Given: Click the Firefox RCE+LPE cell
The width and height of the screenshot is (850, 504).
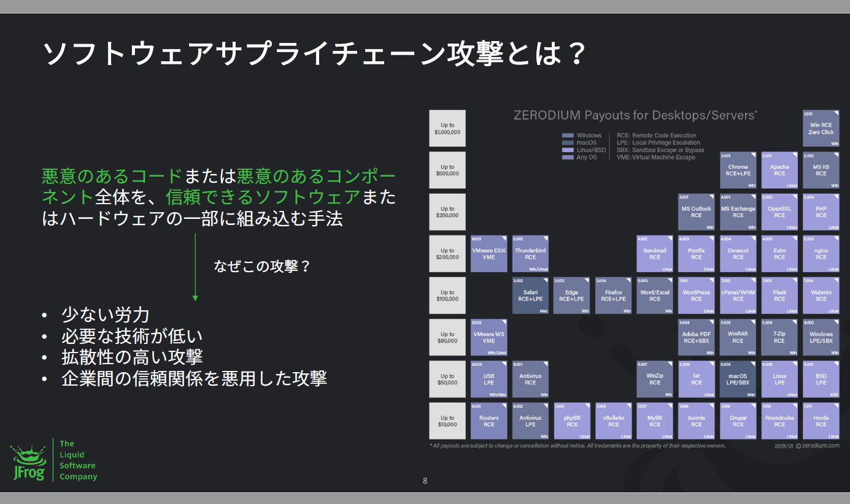Looking at the screenshot, I should pos(614,296).
